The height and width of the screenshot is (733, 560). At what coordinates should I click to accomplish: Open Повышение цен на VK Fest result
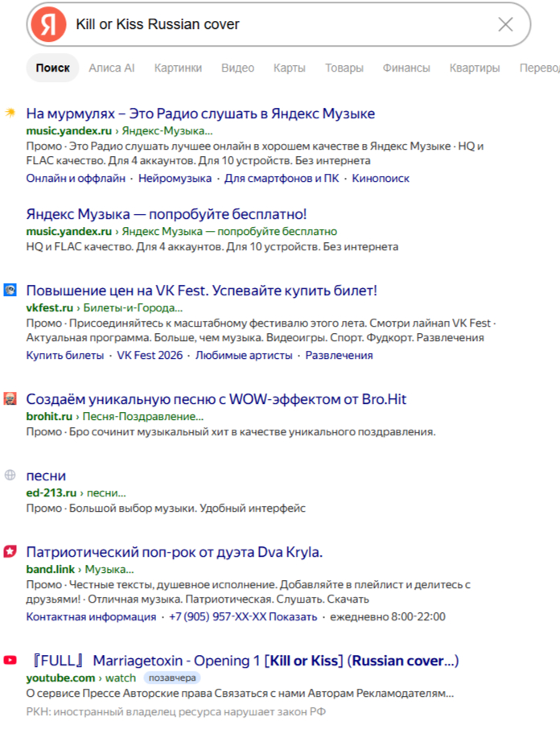[201, 290]
